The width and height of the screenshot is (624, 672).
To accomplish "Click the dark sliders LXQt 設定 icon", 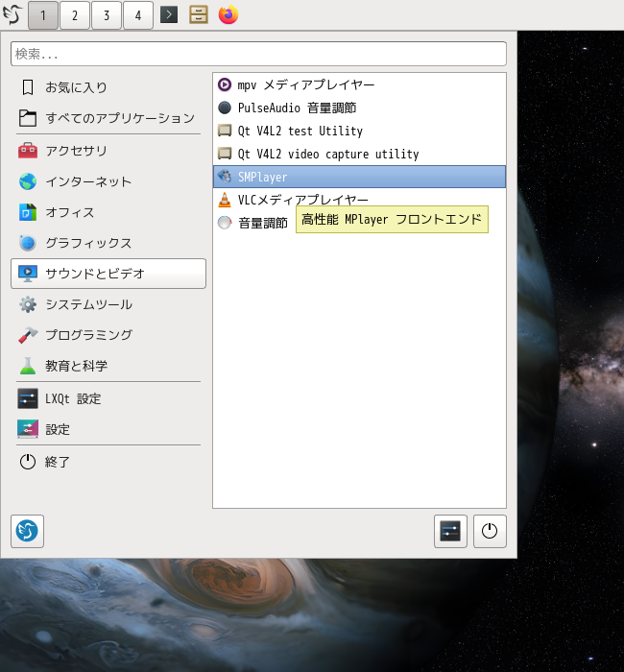I will 28,398.
